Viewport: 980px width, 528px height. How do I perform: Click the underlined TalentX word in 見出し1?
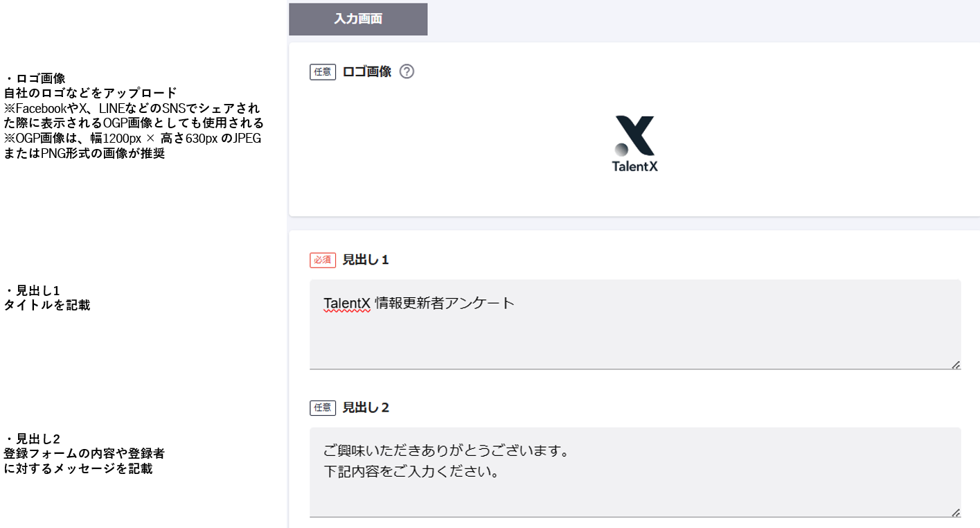347,303
